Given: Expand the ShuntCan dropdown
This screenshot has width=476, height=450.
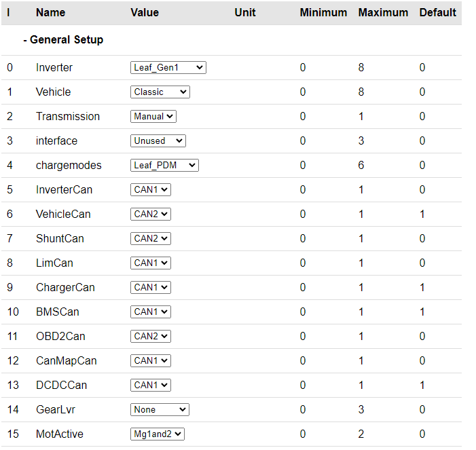Looking at the screenshot, I should [x=150, y=239].
